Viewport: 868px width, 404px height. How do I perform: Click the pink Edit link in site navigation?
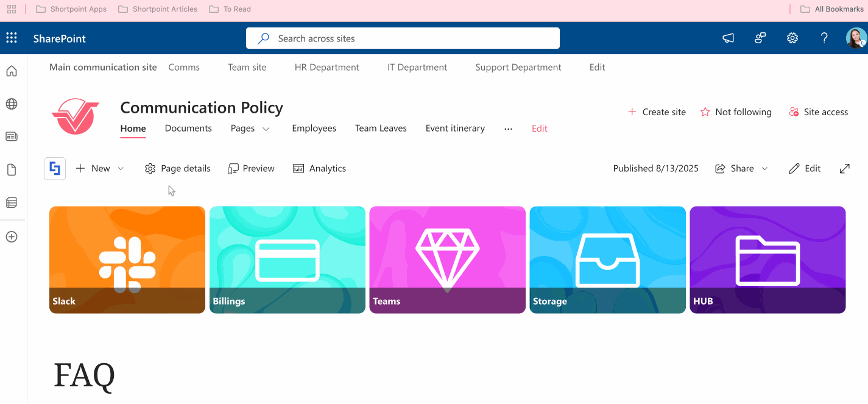540,129
